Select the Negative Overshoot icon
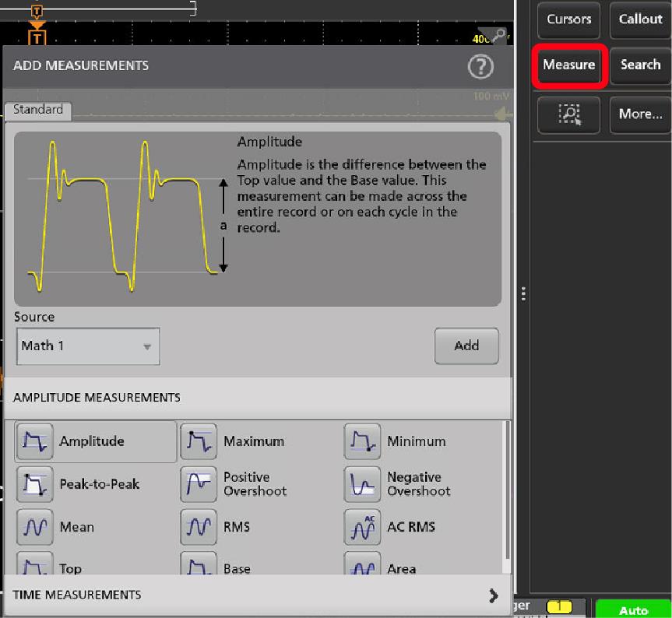The width and height of the screenshot is (672, 618). [362, 484]
